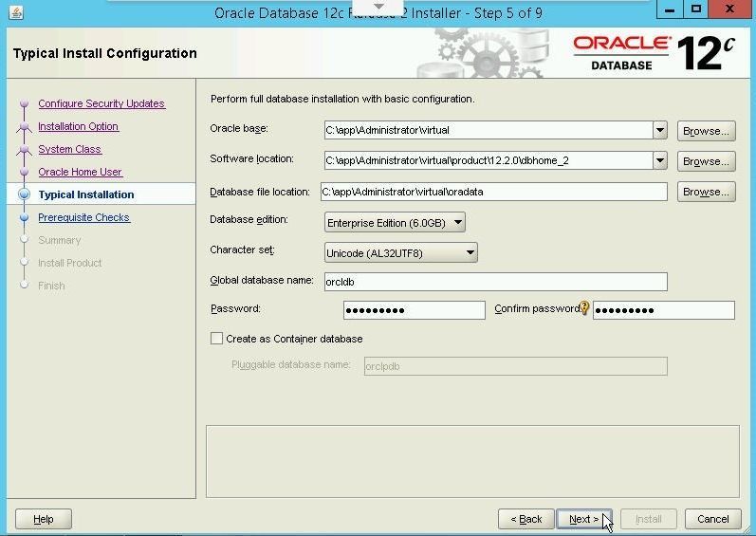Browse for Software location folder

[x=706, y=161]
